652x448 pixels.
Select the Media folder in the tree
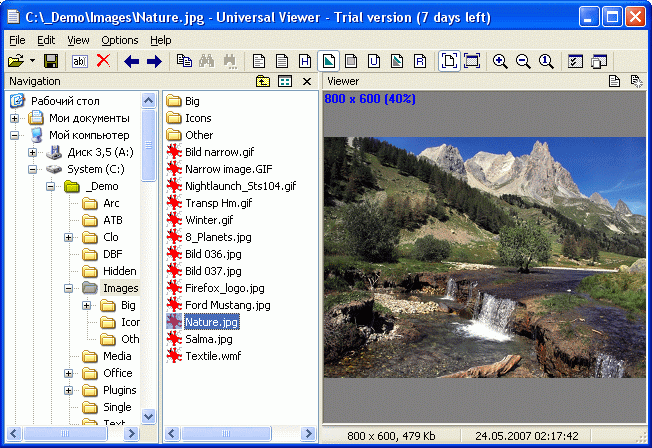point(117,356)
